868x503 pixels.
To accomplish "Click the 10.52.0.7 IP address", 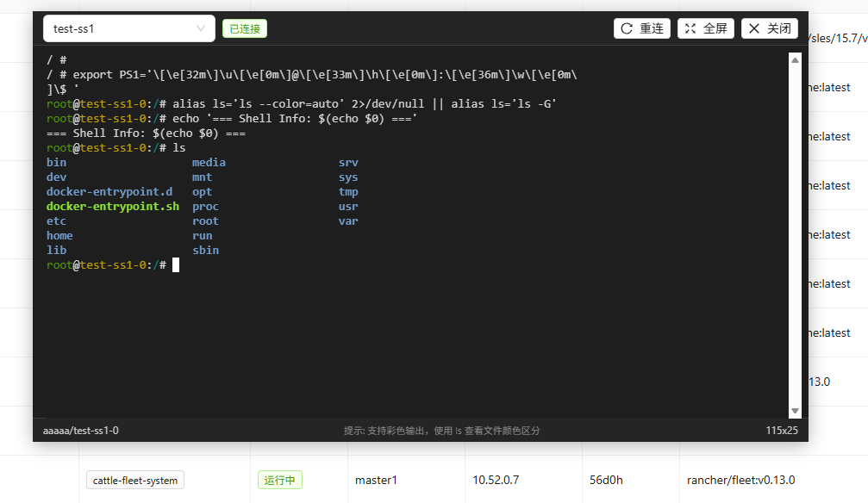I will (x=497, y=480).
